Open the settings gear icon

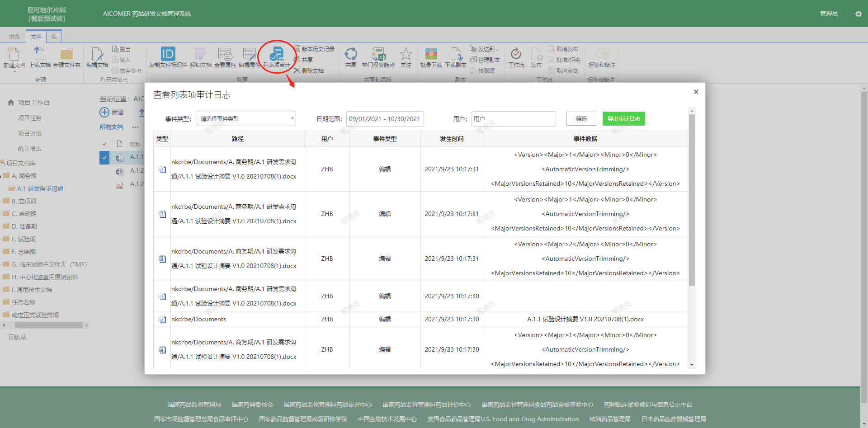(x=858, y=14)
